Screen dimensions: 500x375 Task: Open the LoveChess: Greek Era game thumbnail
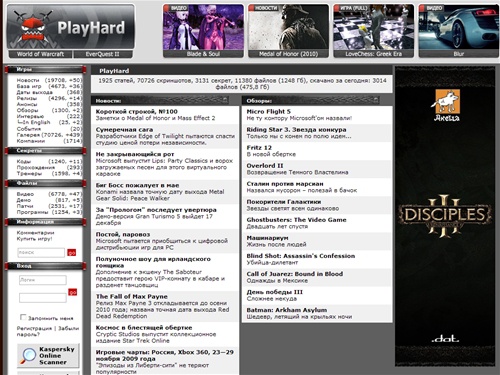click(x=374, y=31)
